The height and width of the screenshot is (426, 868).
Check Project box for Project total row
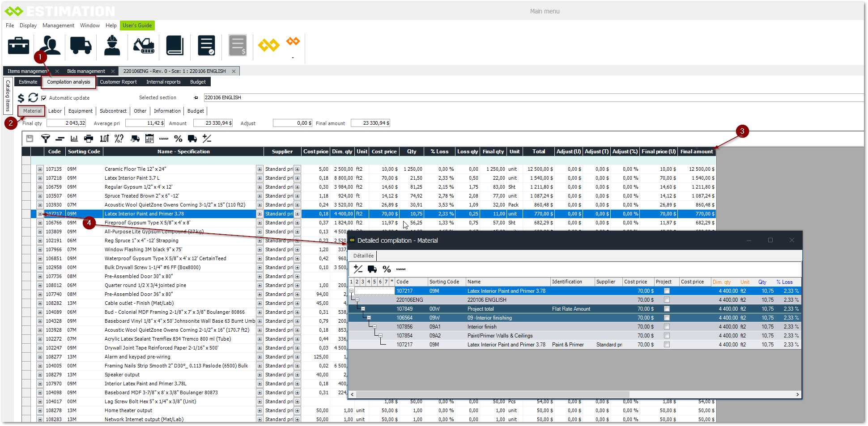667,309
